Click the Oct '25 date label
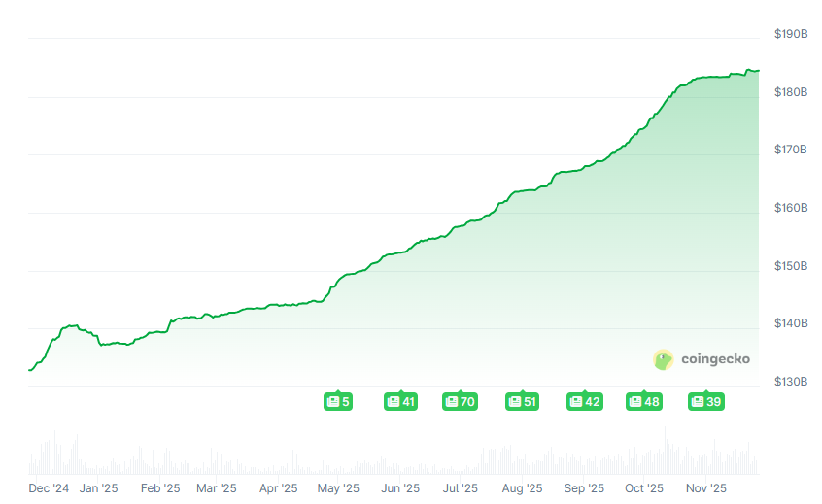 click(644, 488)
